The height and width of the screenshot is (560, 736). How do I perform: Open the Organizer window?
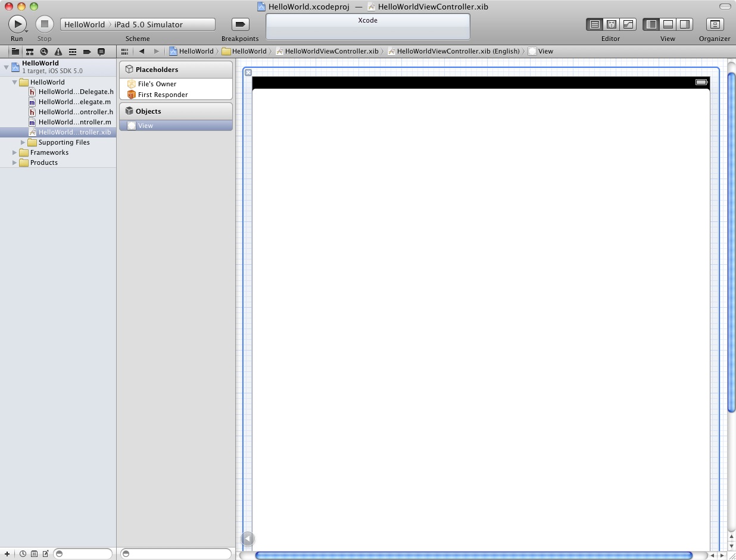click(x=715, y=24)
